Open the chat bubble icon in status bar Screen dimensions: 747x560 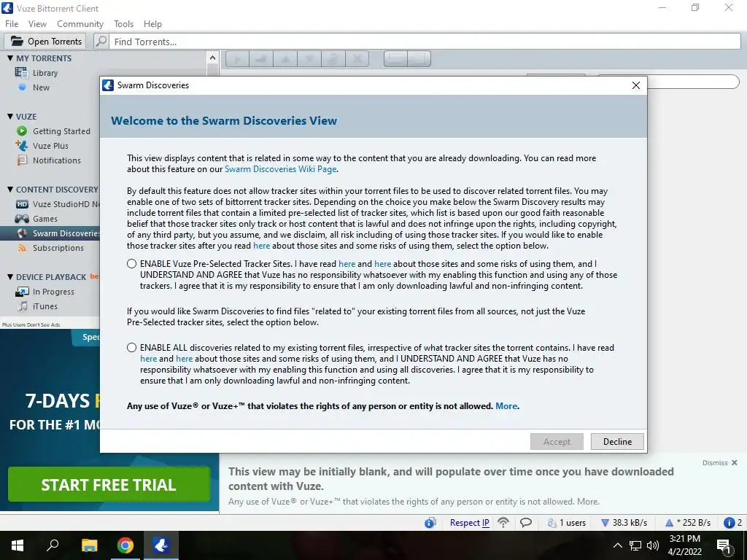coord(526,522)
